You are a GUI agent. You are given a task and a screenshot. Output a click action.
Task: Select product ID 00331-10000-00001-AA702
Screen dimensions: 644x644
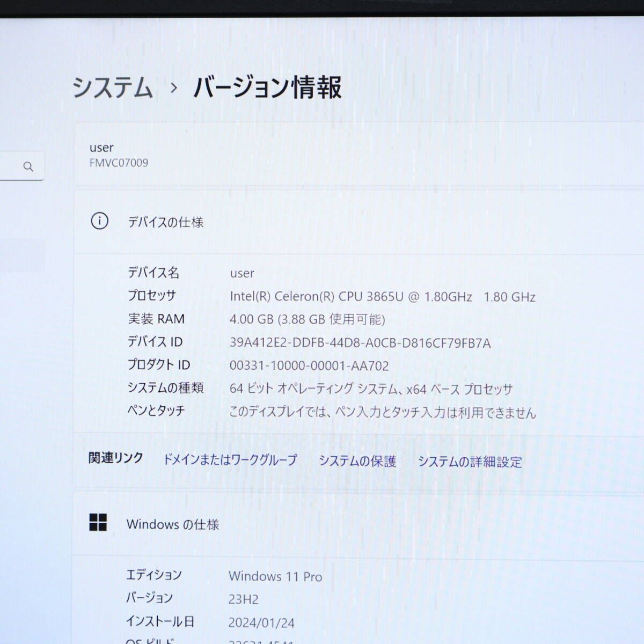(309, 366)
